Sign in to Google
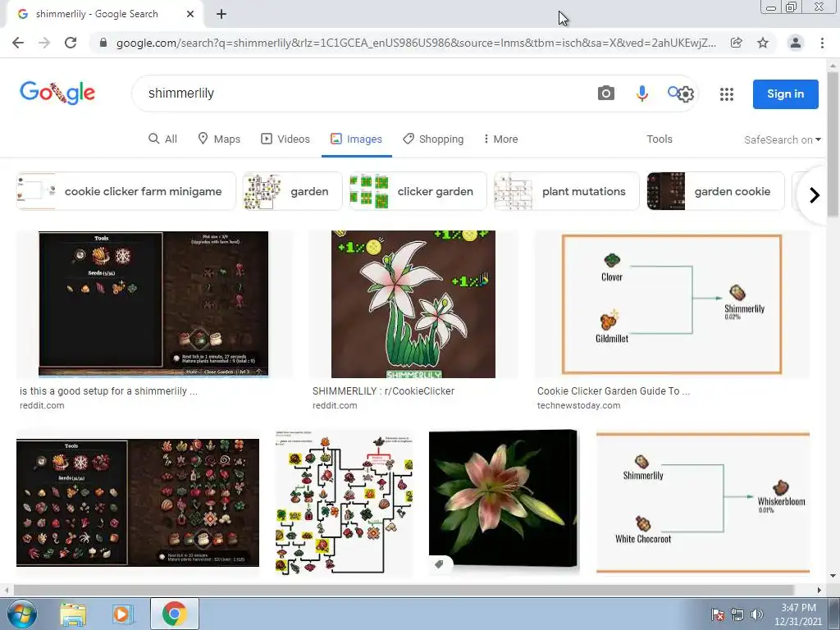 click(x=785, y=94)
